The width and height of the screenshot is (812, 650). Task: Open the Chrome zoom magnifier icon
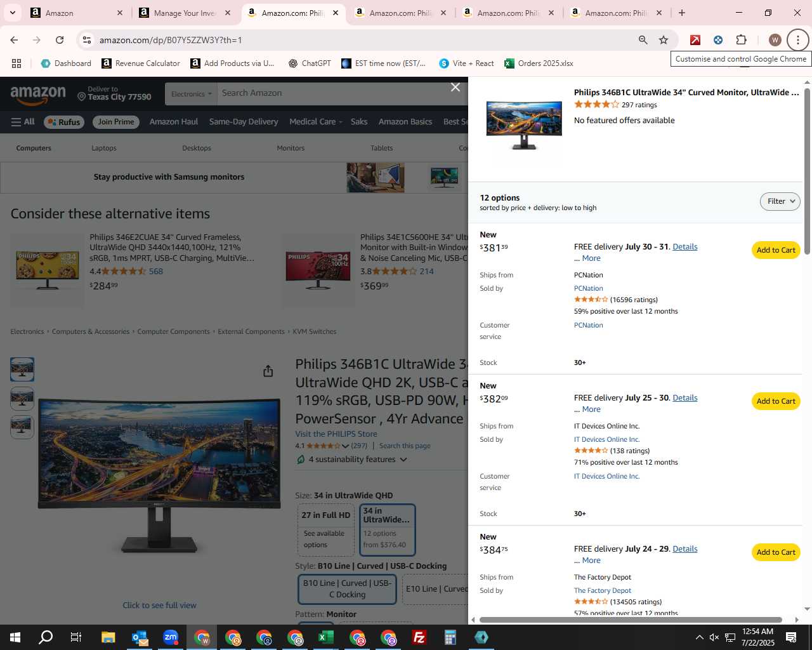[643, 40]
